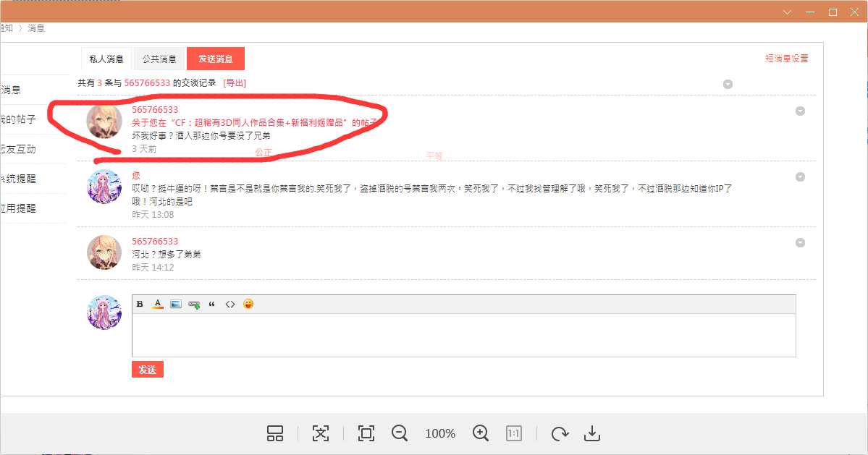868x455 pixels.
Task: Open options arrow for the 河北？想多了弟弟 message
Action: coord(800,243)
